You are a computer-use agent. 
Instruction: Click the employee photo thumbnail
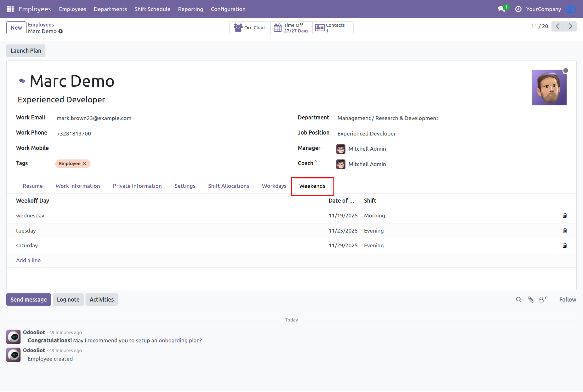[549, 88]
